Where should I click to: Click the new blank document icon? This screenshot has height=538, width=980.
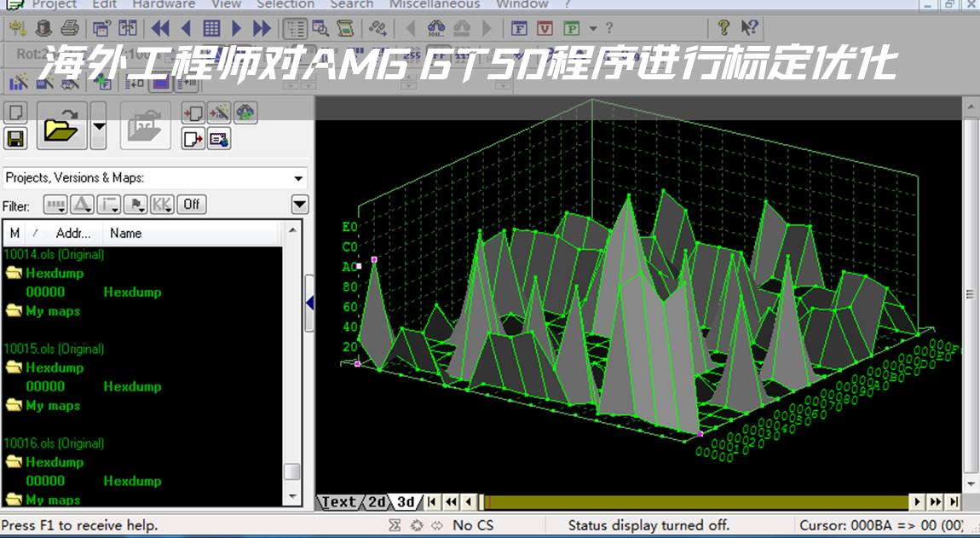coord(15,113)
